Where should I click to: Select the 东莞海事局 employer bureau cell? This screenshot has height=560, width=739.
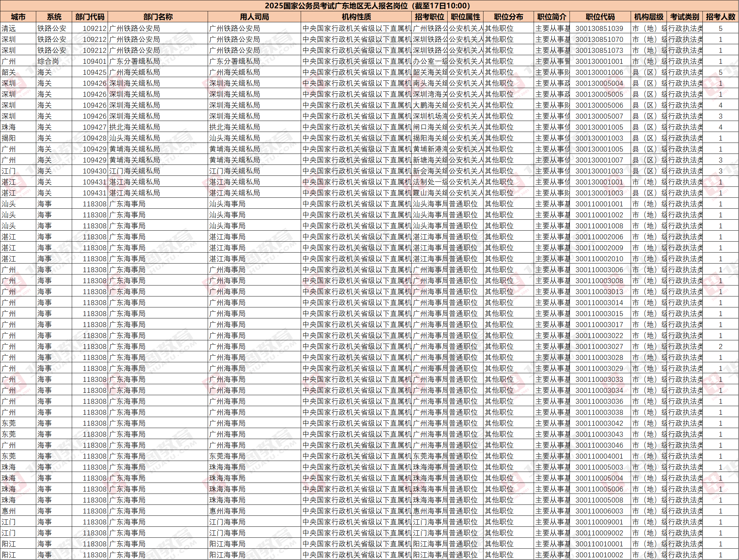click(x=255, y=456)
